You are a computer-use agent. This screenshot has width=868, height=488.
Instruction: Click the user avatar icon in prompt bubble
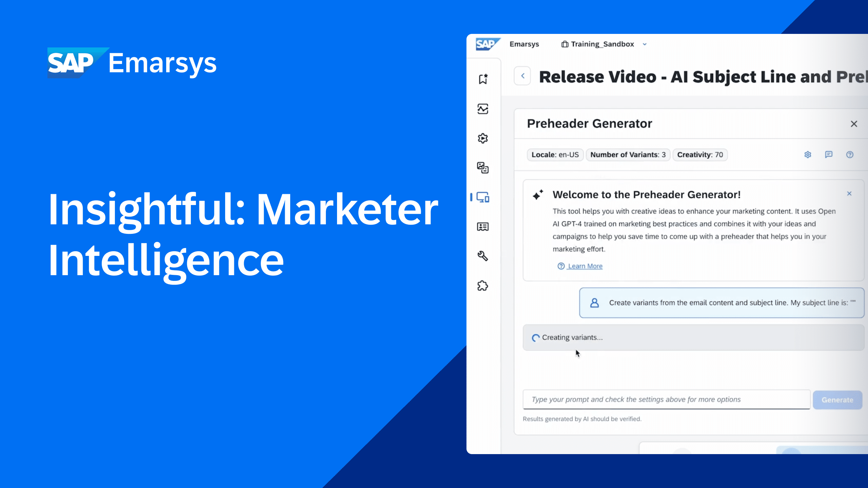[x=594, y=303]
